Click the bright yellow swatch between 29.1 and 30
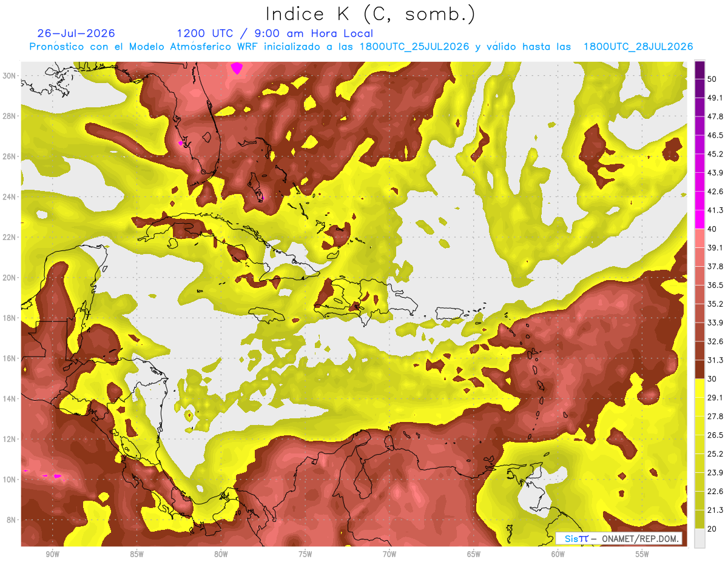 click(x=699, y=388)
